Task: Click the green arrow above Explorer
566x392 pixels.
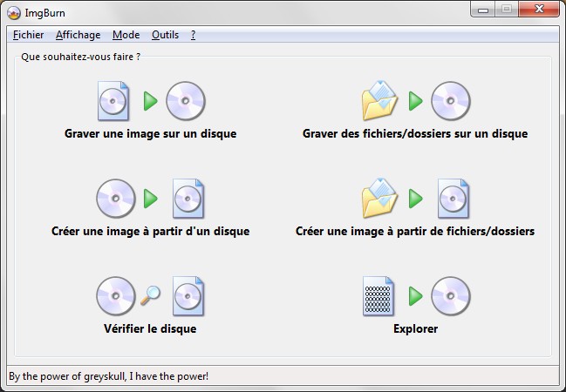Action: 415,296
